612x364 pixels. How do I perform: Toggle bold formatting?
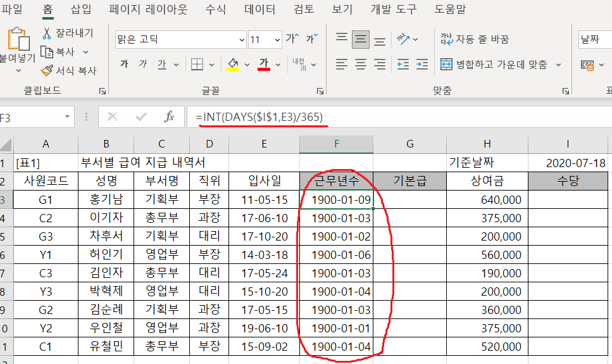(x=124, y=64)
